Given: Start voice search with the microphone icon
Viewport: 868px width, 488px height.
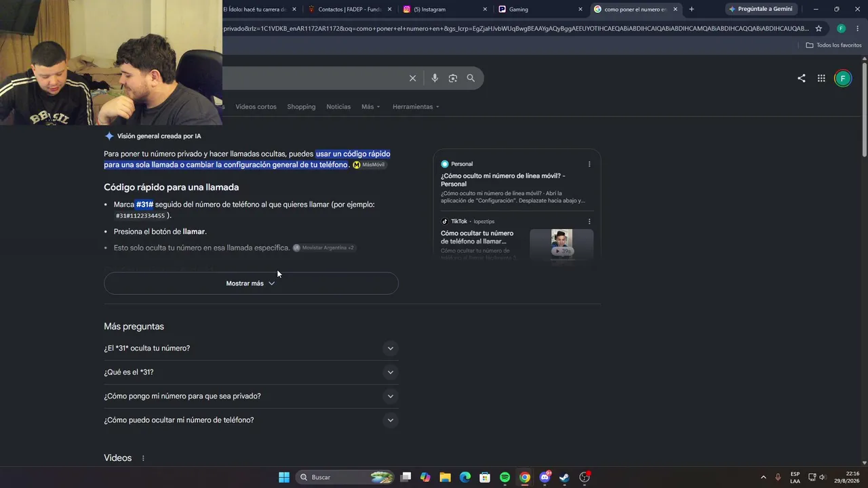Looking at the screenshot, I should point(435,78).
